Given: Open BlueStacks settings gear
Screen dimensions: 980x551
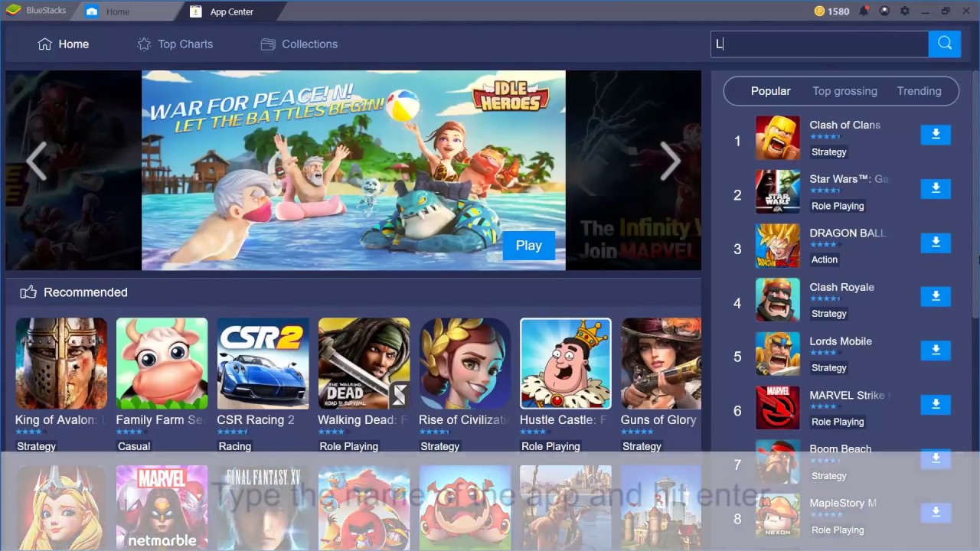Looking at the screenshot, I should coord(905,11).
